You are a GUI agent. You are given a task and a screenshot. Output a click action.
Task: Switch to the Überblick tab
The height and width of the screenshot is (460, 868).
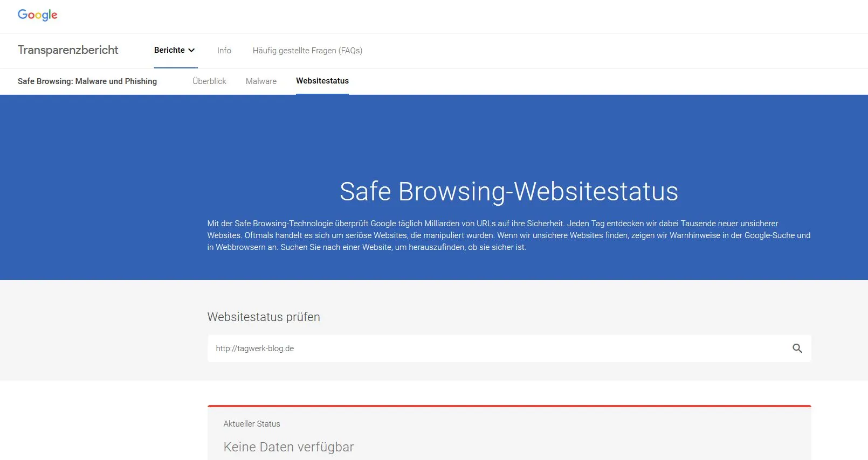209,81
